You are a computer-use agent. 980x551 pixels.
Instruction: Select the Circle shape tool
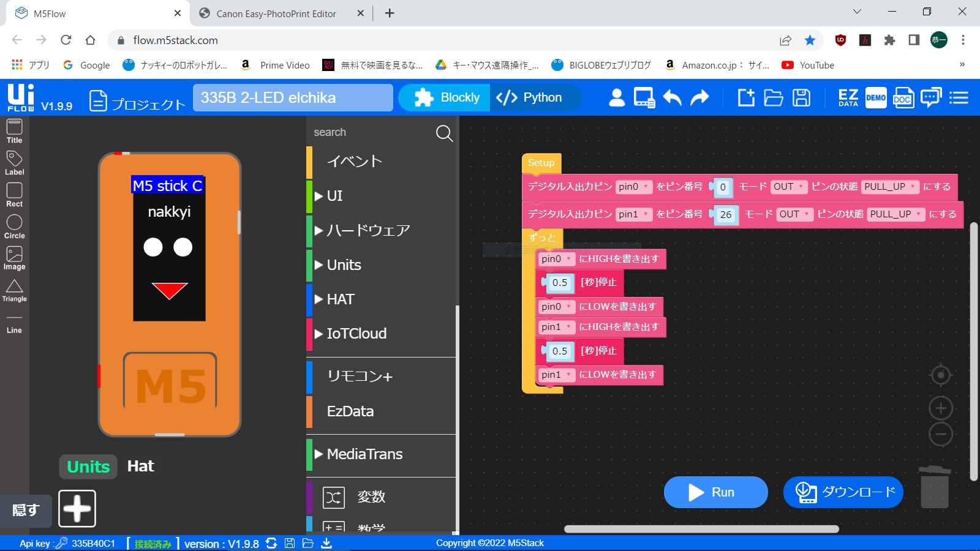click(14, 226)
